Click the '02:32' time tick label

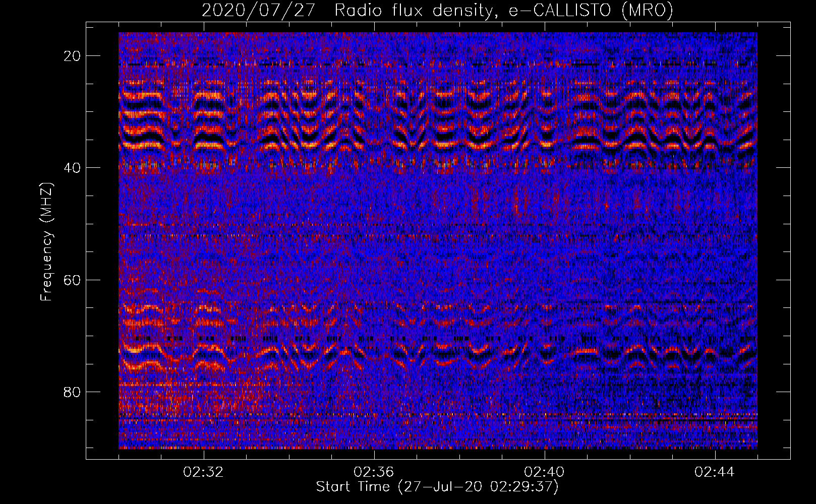tap(203, 472)
